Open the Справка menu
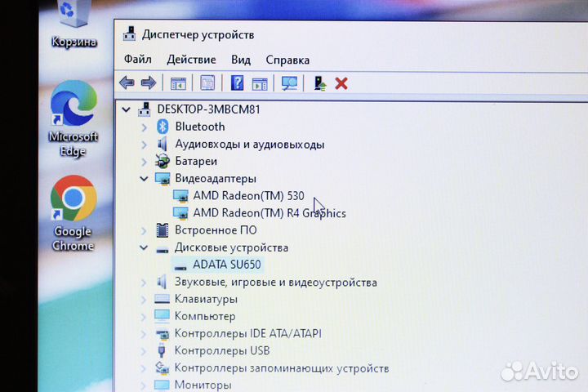588x392 pixels. [287, 60]
